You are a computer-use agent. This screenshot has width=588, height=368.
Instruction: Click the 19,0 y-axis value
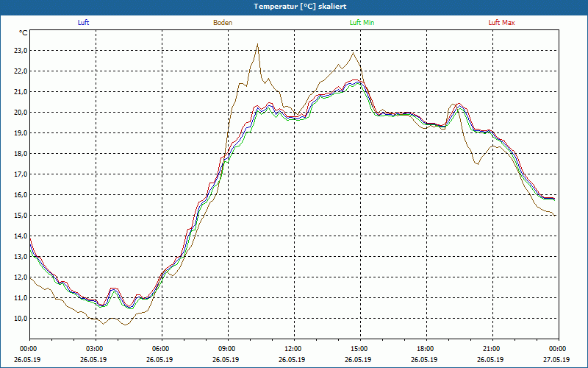point(21,133)
